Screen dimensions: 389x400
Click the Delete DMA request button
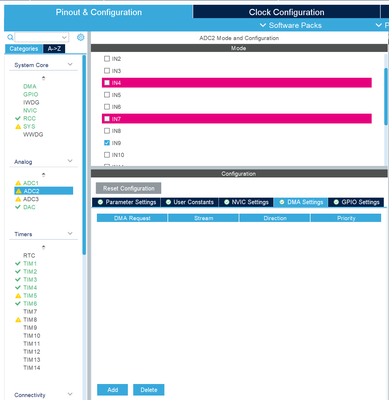point(149,390)
